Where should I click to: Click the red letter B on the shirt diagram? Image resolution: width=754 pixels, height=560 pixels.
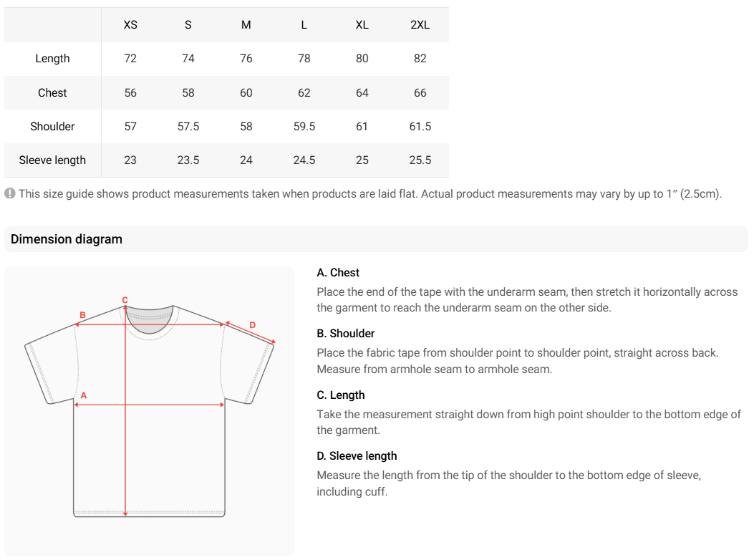[82, 314]
